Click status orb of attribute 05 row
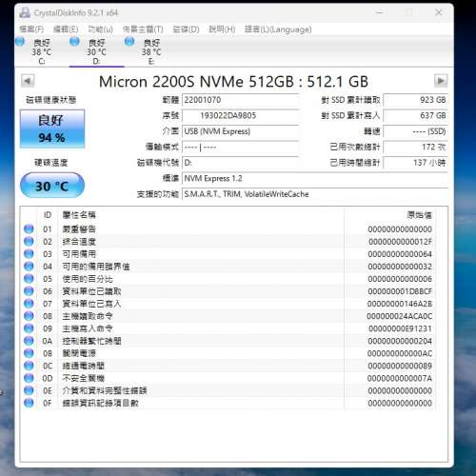This screenshot has height=476, width=476. 29,278
